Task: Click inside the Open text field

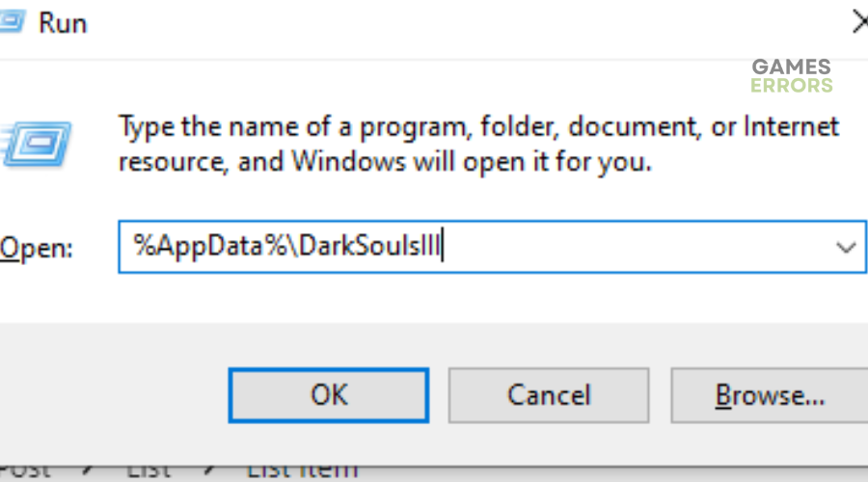Action: (x=492, y=247)
